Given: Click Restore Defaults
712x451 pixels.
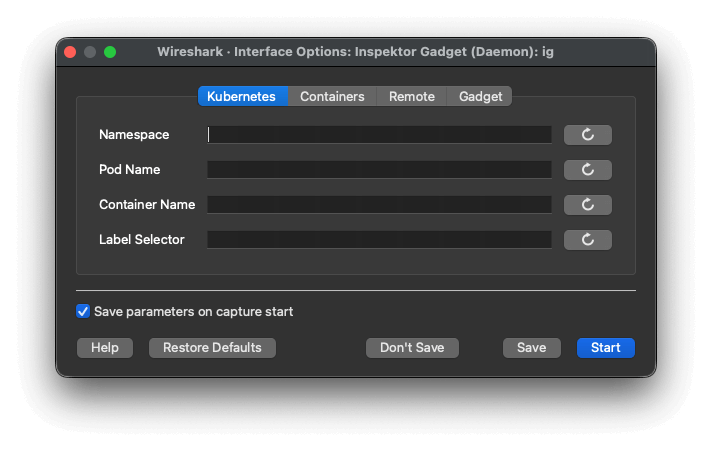Looking at the screenshot, I should tap(212, 348).
